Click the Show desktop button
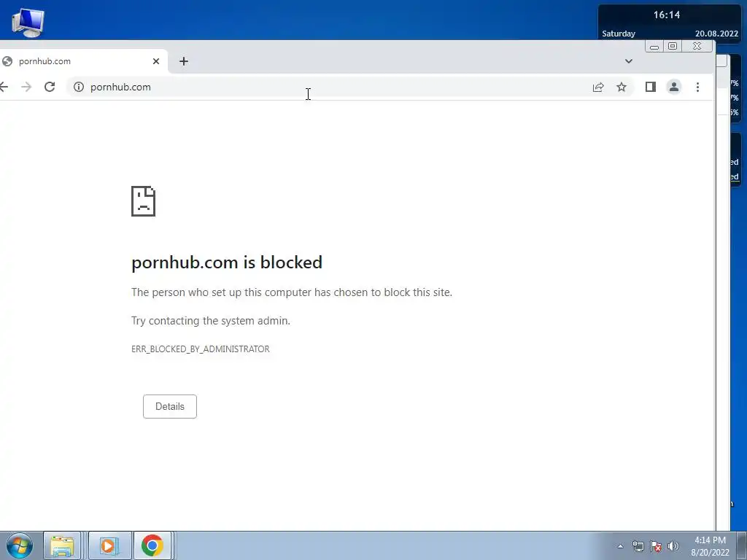 pos(742,545)
